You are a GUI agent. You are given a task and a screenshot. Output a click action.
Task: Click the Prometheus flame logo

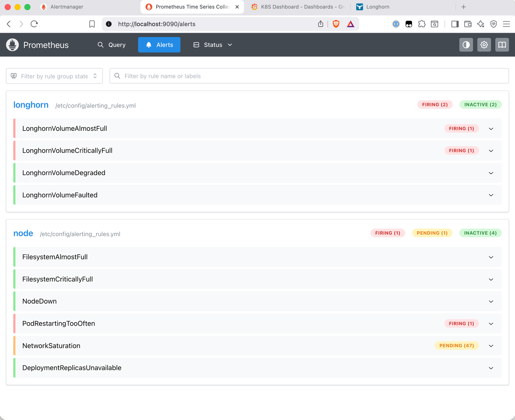click(x=12, y=45)
